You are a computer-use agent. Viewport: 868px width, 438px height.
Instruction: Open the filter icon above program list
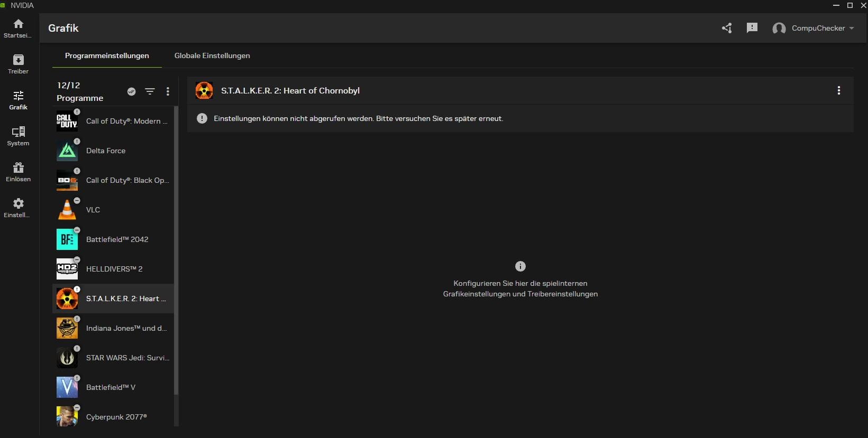150,91
